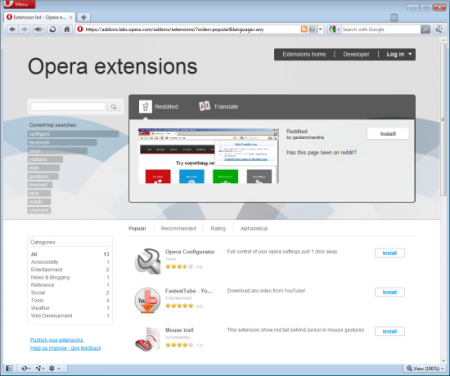Go back to previous page

[x=12, y=29]
